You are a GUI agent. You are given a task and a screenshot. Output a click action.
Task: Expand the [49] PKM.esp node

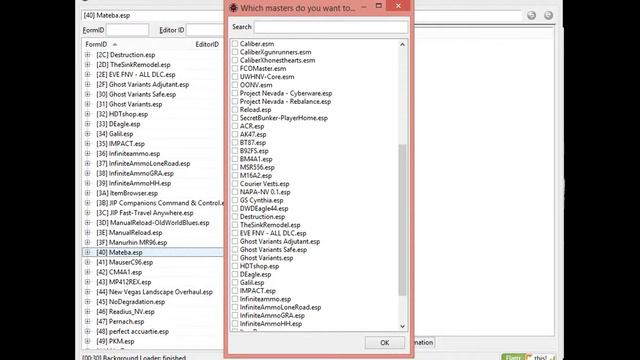[x=87, y=341]
